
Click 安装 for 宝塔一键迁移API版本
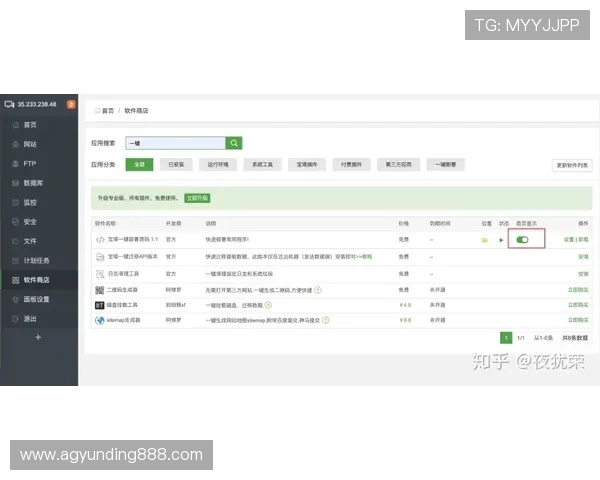click(584, 257)
